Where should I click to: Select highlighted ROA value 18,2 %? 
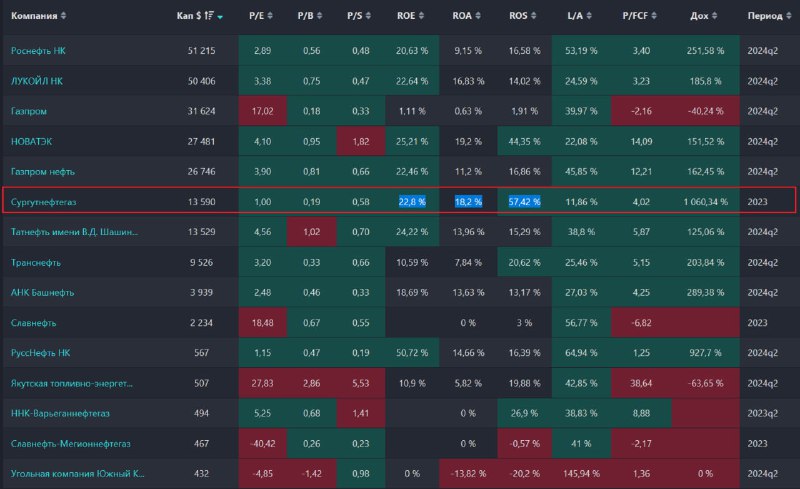(468, 202)
